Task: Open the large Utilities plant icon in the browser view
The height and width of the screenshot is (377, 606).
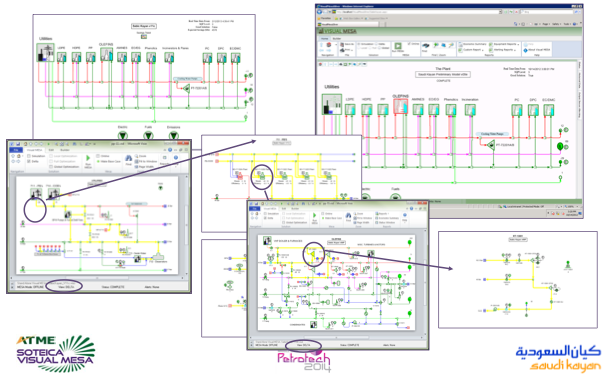Action: pyautogui.click(x=332, y=104)
